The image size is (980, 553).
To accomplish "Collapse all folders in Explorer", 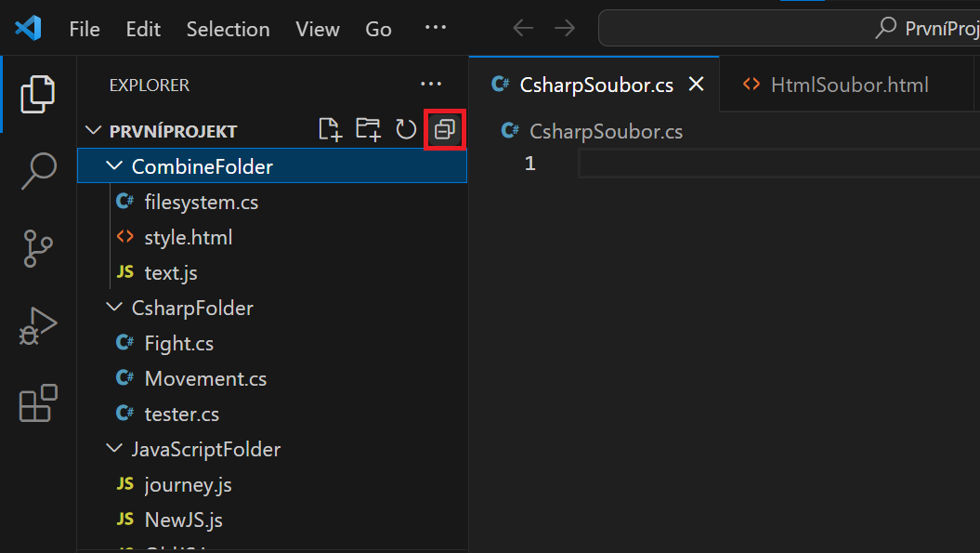I will (x=444, y=129).
